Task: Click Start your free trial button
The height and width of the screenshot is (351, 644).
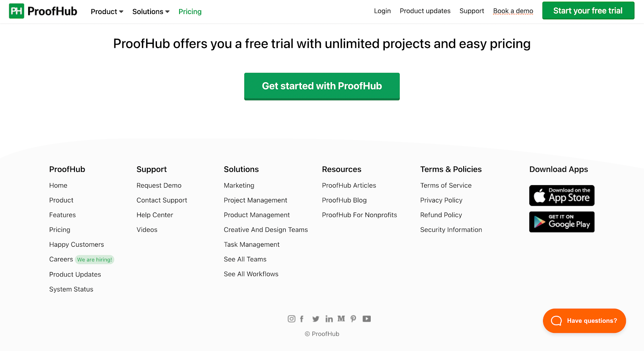Action: (588, 10)
